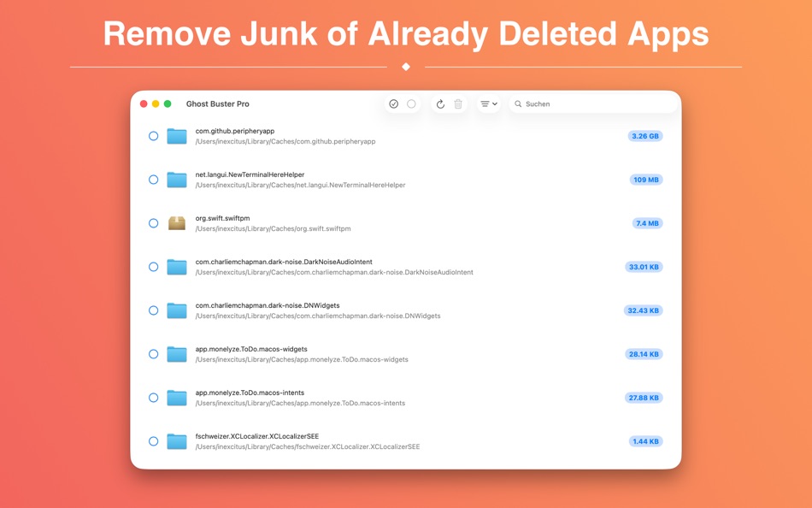The width and height of the screenshot is (812, 508).
Task: Click the ToDo.macos-intents folder icon
Action: click(177, 398)
